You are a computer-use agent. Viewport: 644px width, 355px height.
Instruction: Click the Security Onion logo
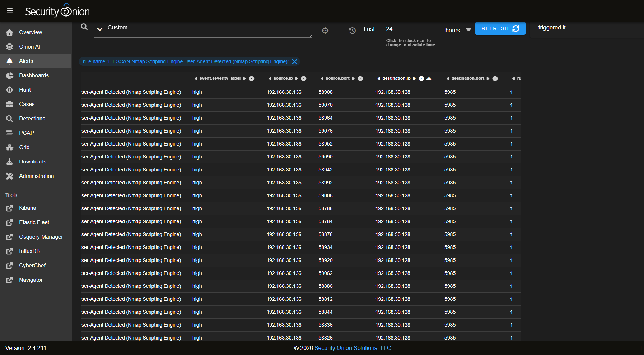(57, 11)
